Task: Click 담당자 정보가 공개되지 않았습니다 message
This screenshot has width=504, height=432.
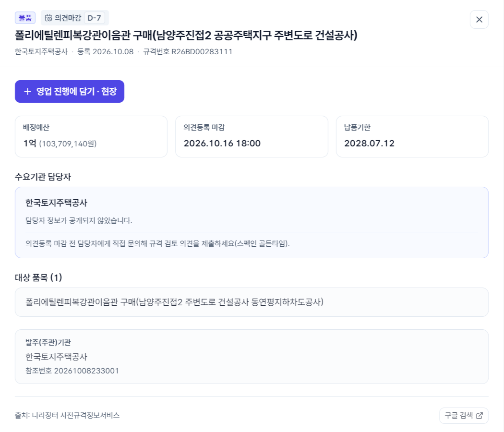Action: [79, 220]
